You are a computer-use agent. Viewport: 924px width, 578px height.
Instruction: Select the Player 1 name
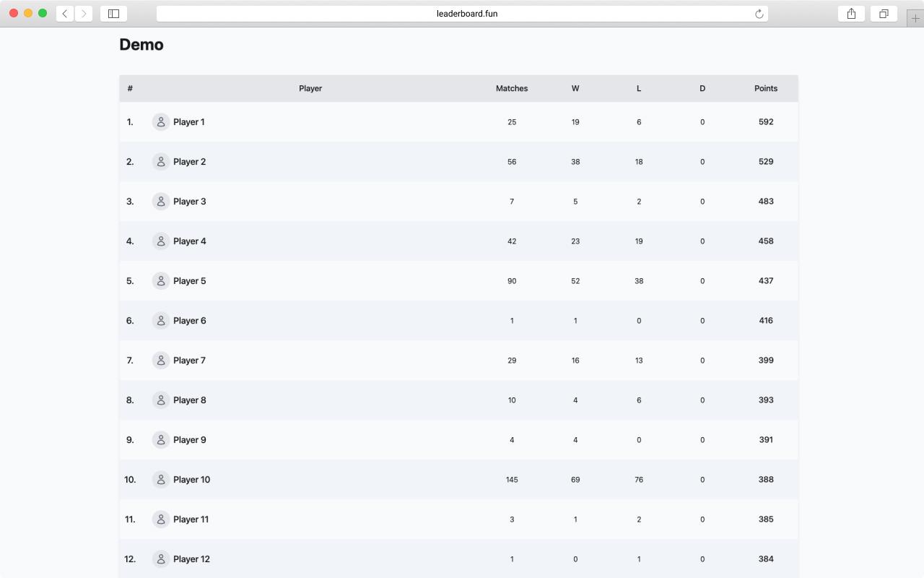click(x=189, y=122)
